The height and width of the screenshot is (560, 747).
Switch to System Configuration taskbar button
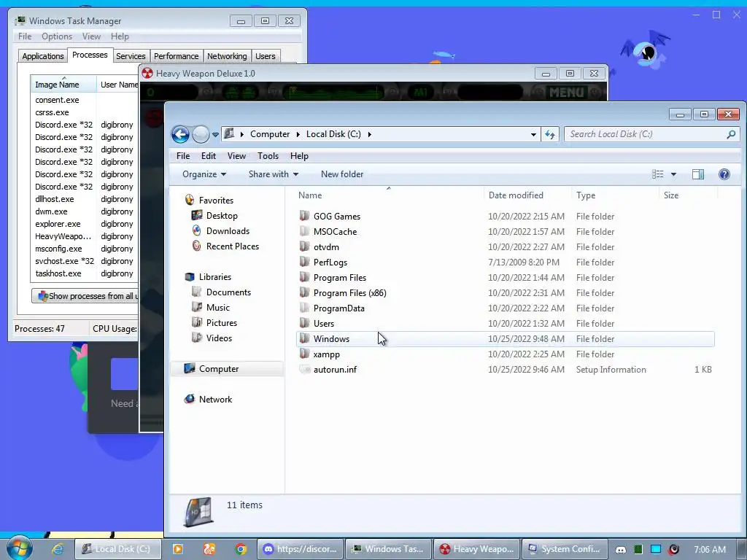[x=565, y=549]
